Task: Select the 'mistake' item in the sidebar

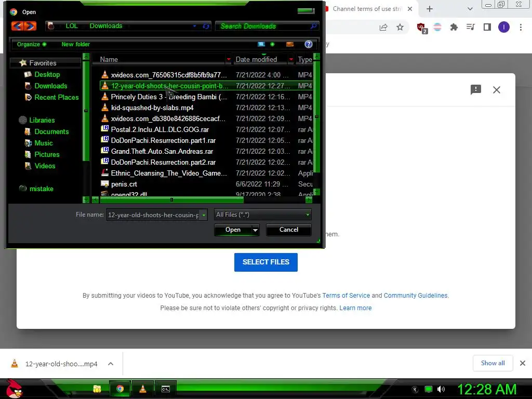Action: click(x=42, y=189)
